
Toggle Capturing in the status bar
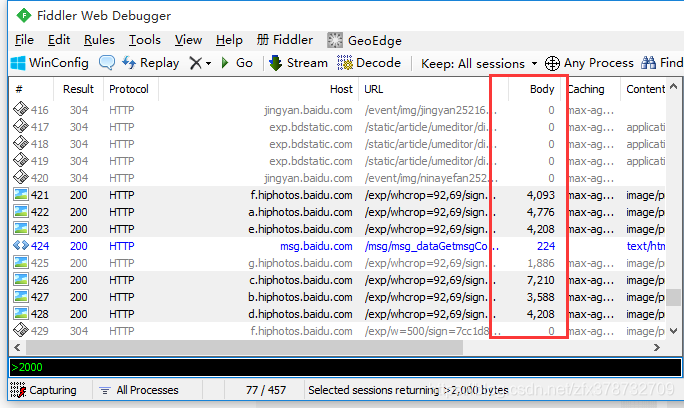point(43,390)
